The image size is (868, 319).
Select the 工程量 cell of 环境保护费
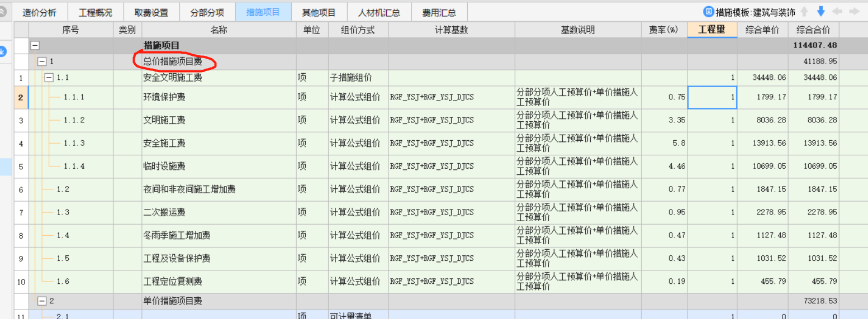click(x=712, y=97)
